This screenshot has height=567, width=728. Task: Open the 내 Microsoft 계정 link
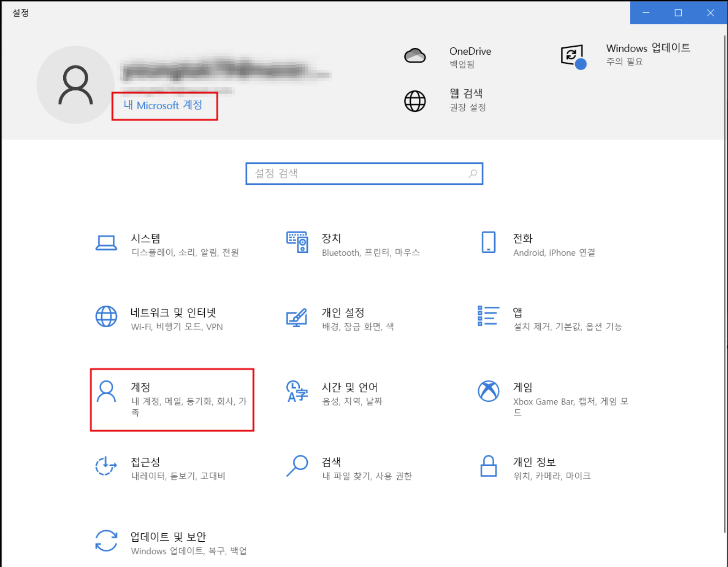click(x=163, y=105)
